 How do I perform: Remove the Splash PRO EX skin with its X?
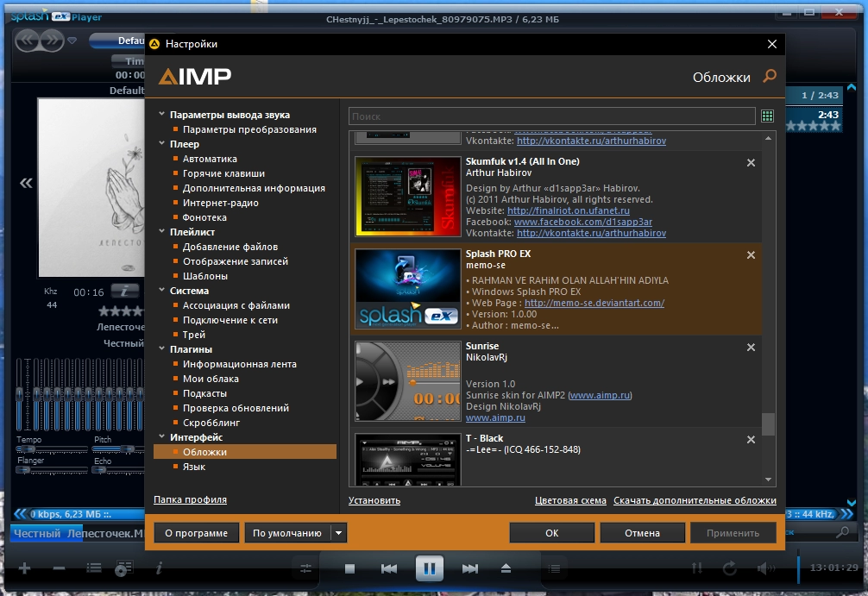pos(751,255)
